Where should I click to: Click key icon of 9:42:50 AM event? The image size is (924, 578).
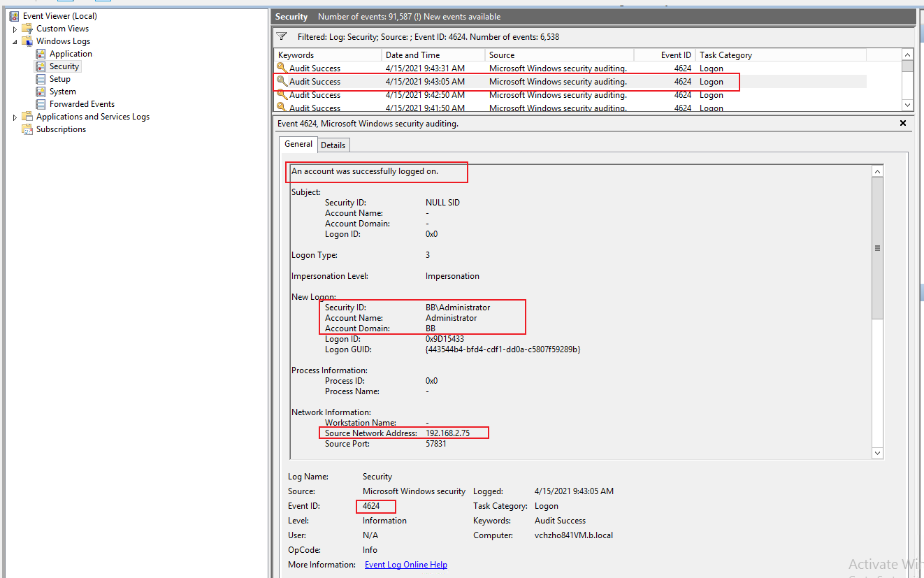(282, 94)
